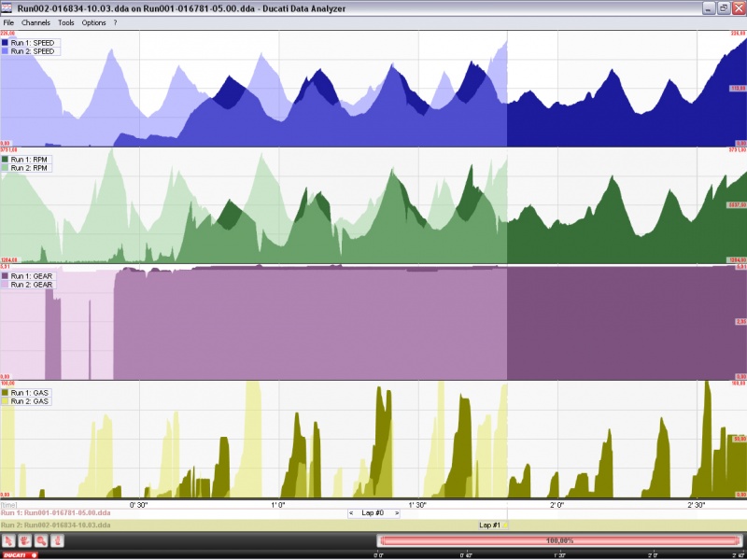Click the 0' 40" overview ruler mark
This screenshot has width=747, height=560.
click(x=466, y=555)
